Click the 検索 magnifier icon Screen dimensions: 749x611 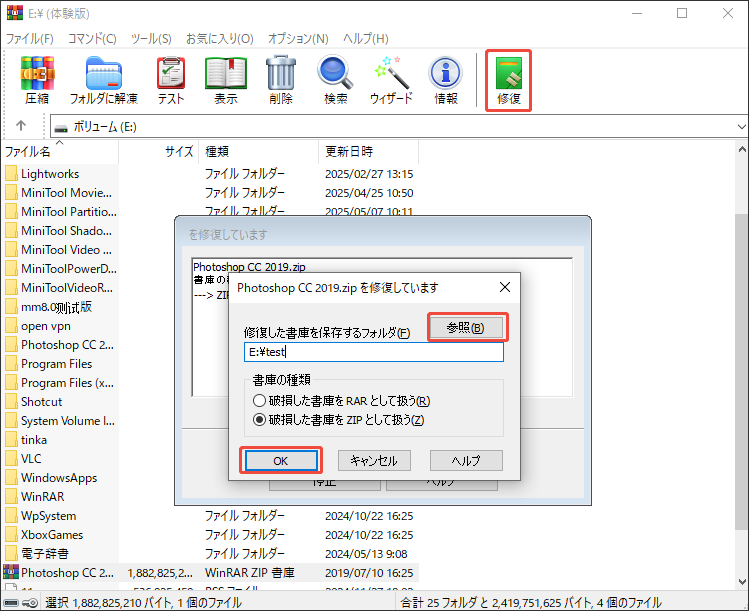tap(335, 73)
